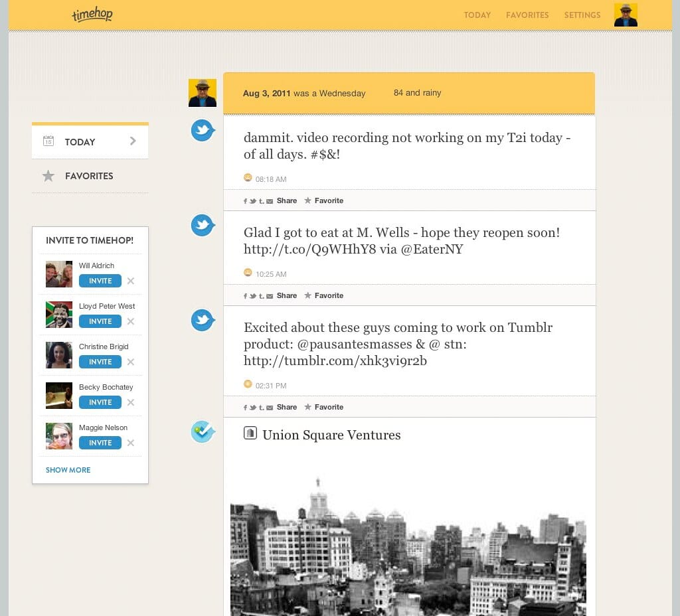Dismiss the Will Aldrich invite suggestion
The width and height of the screenshot is (680, 616).
coord(131,281)
